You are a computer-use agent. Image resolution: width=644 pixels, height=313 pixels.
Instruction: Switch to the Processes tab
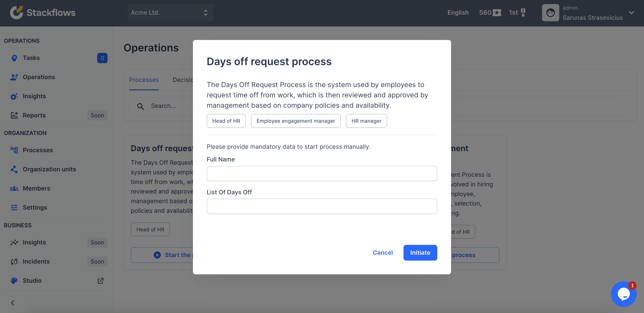144,80
